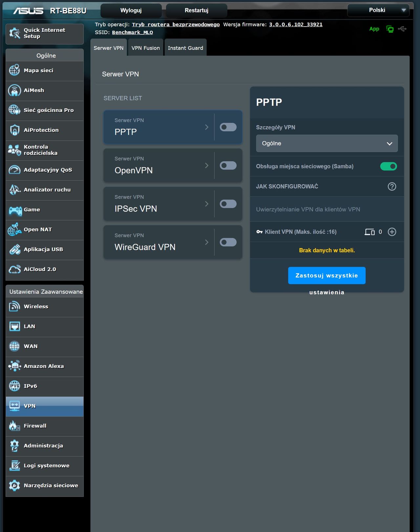Click the connected client count next to Klient VPN
420x532 pixels.
tap(380, 232)
